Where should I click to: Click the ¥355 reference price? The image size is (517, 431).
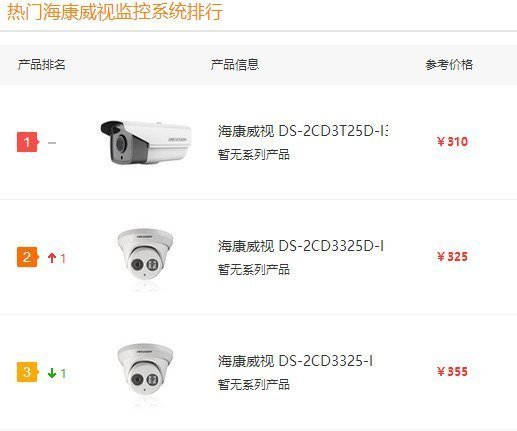(x=452, y=372)
